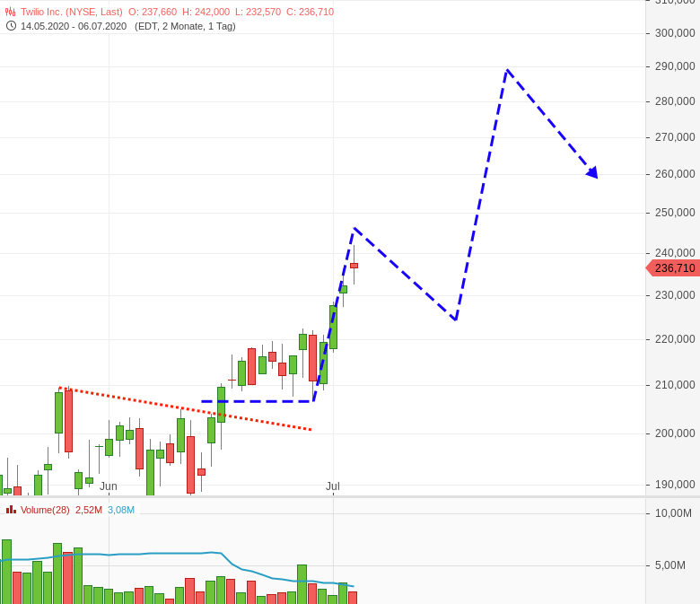
Task: Select the Twilio Inc. (NYSE, Last) title
Action: click(x=72, y=12)
